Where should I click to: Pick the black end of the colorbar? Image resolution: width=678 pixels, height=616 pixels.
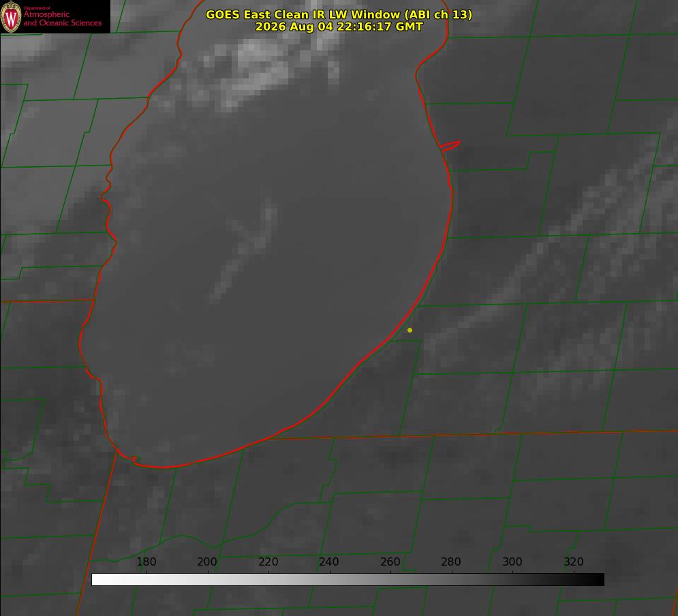[599, 579]
